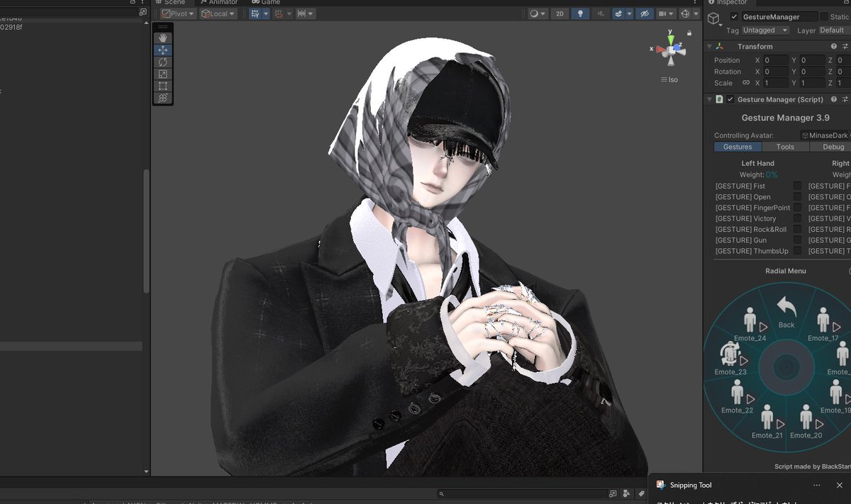
Task: Enable Left Hand Victory gesture checkbox
Action: (x=797, y=218)
